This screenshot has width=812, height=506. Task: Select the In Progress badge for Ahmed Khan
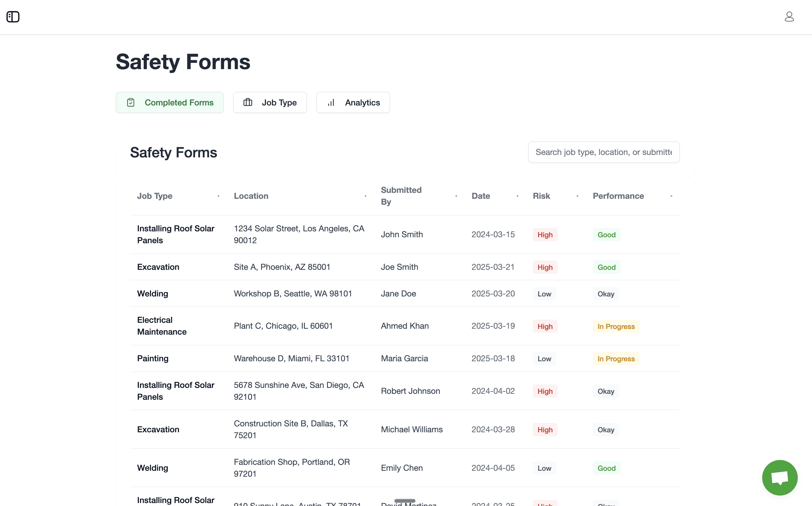[x=616, y=326]
